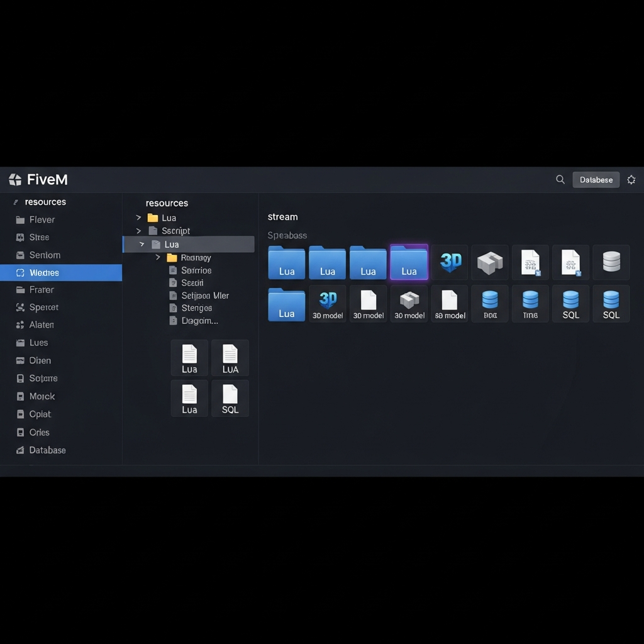The width and height of the screenshot is (644, 644).
Task: Click the FiveM logo icon
Action: click(15, 179)
